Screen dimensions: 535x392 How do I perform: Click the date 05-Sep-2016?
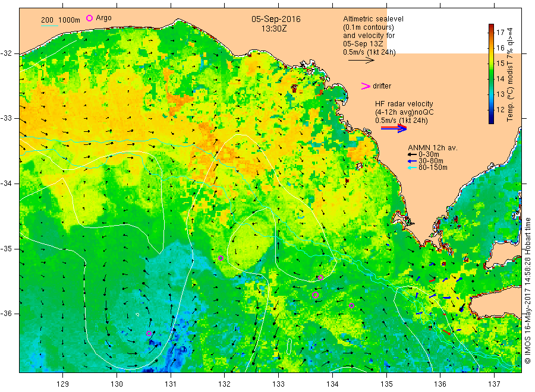point(276,19)
